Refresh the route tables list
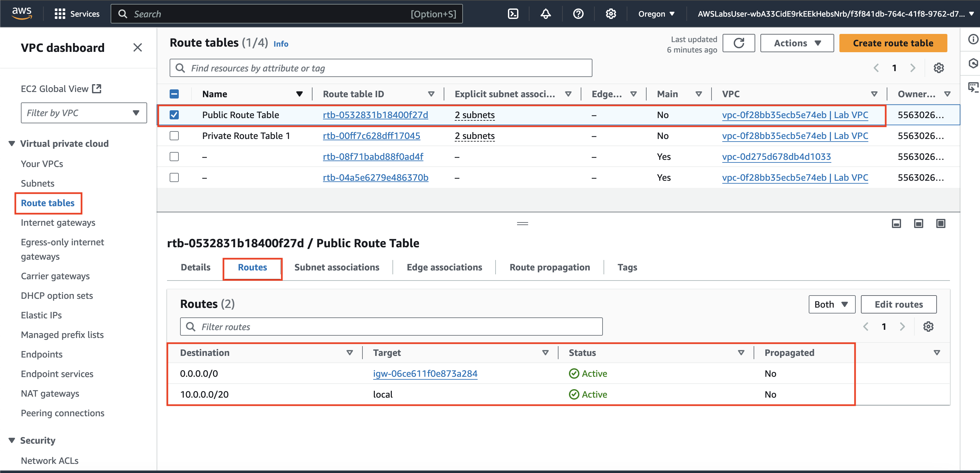The image size is (980, 473). 738,43
